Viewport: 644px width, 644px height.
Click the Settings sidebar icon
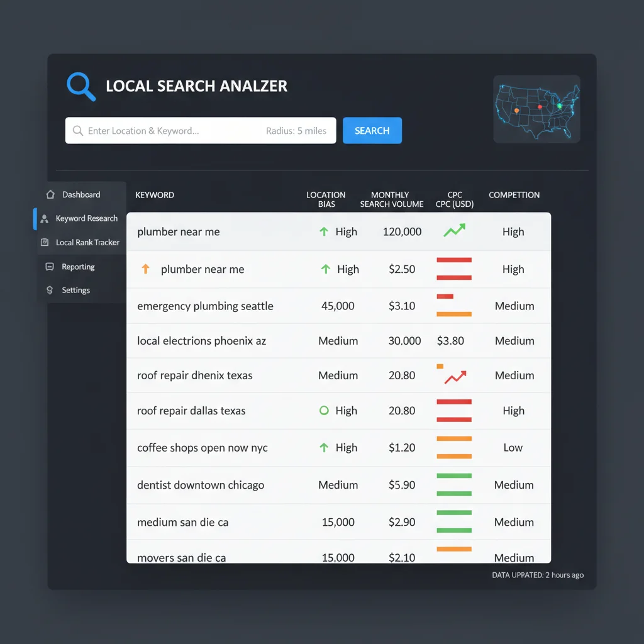pyautogui.click(x=50, y=290)
